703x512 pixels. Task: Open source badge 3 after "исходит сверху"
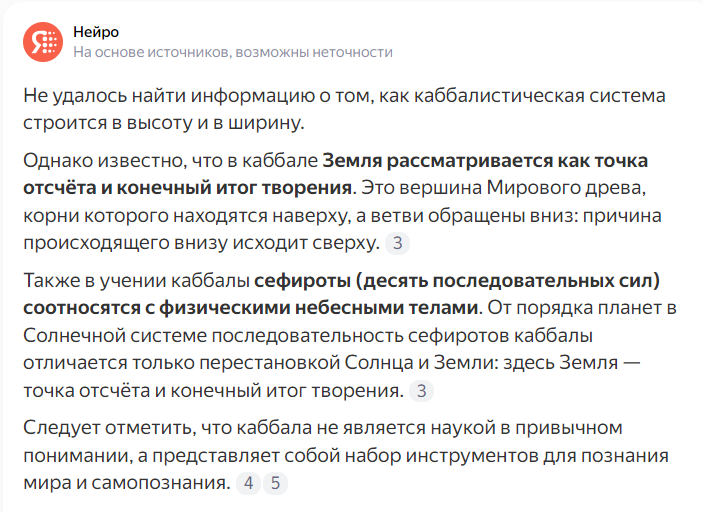(397, 243)
